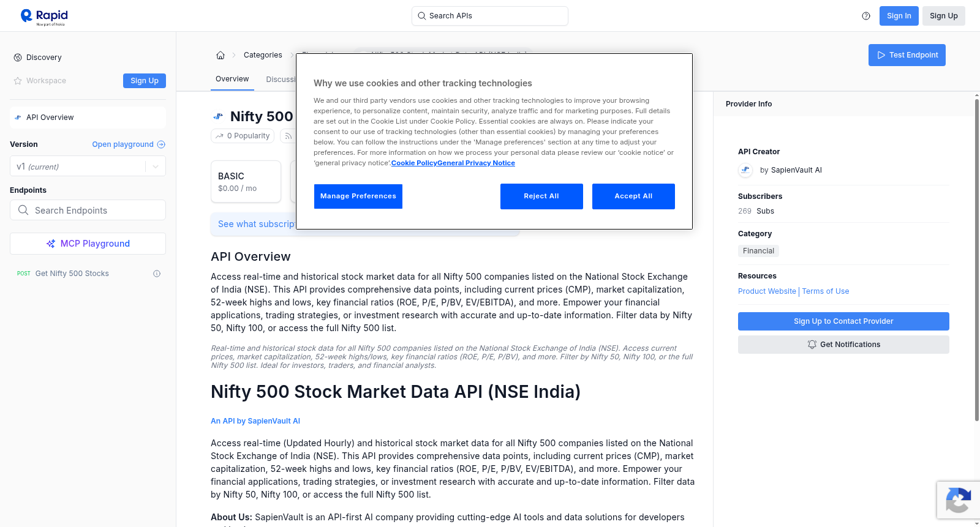Click the Workspace star icon

click(x=18, y=81)
